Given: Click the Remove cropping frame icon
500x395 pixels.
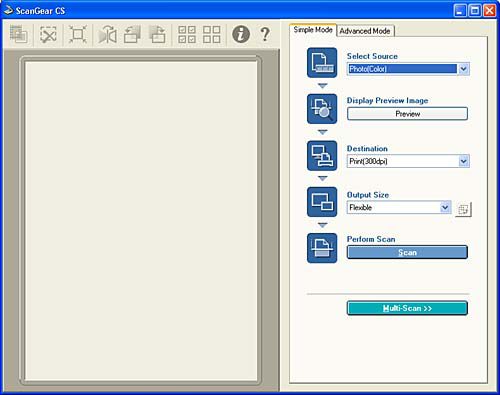Looking at the screenshot, I should click(48, 34).
